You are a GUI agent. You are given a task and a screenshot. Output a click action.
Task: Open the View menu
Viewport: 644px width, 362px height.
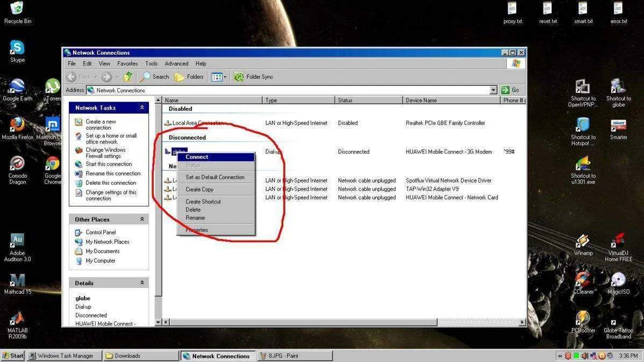point(104,63)
